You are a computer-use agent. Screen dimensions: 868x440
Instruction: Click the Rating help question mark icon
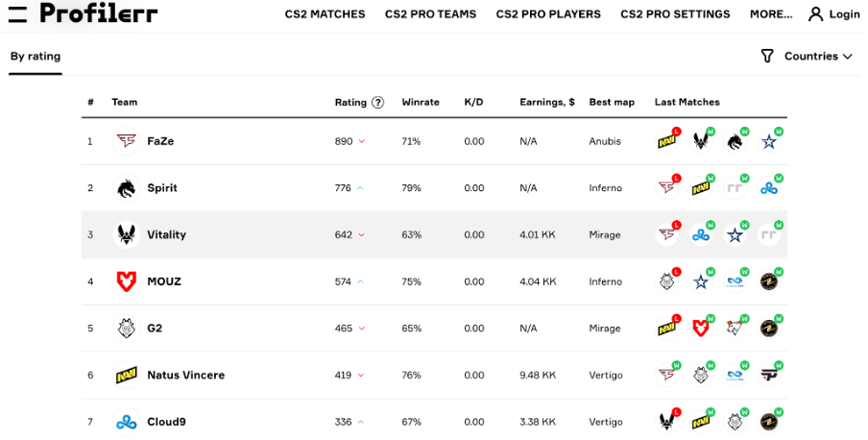[377, 103]
